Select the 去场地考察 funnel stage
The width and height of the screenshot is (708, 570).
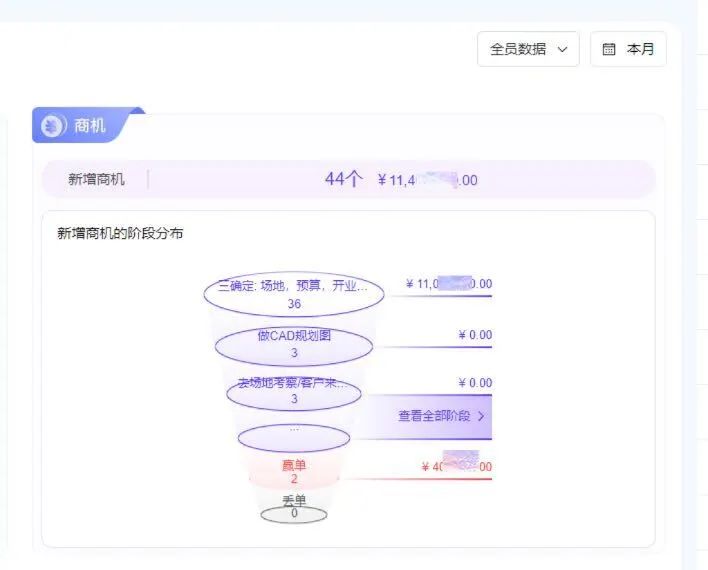tap(294, 392)
